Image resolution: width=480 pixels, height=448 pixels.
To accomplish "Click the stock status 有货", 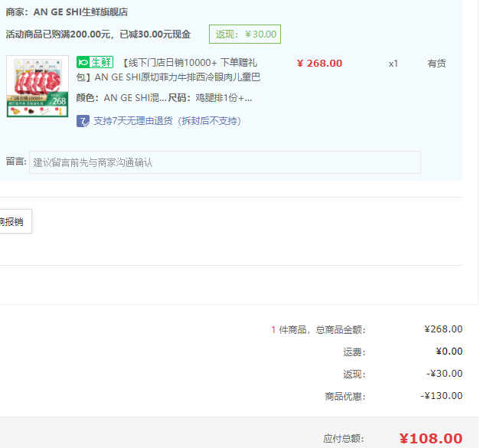I will point(436,64).
